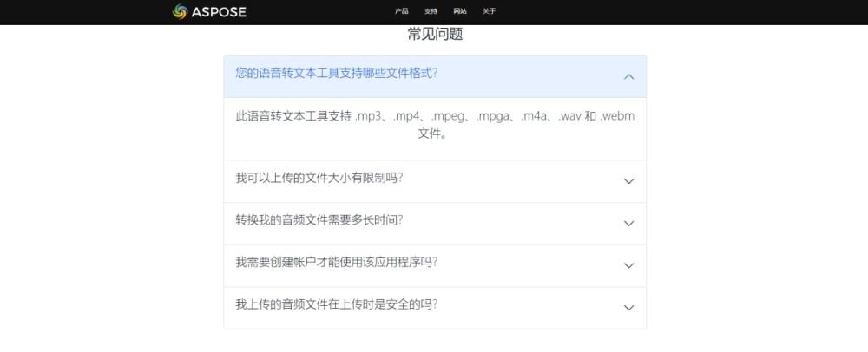The height and width of the screenshot is (352, 868).
Task: Click the answer text listing .mp3 .mp4 formats
Action: [x=435, y=125]
